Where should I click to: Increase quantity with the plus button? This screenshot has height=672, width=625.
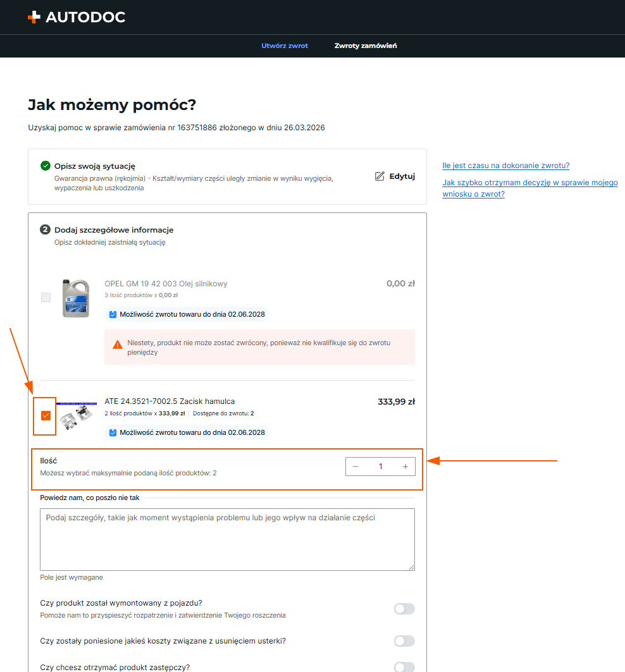coord(405,467)
